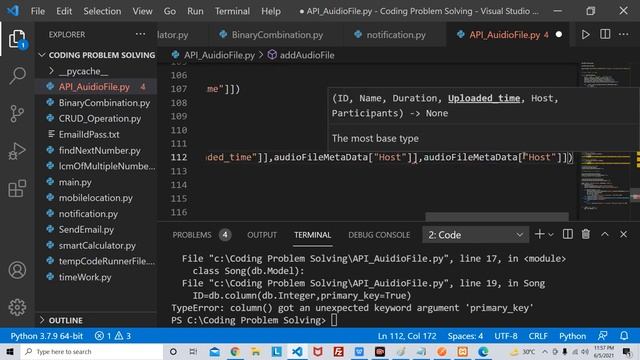Show errors and warnings in status bar
This screenshot has width=640, height=360.
pyautogui.click(x=113, y=336)
